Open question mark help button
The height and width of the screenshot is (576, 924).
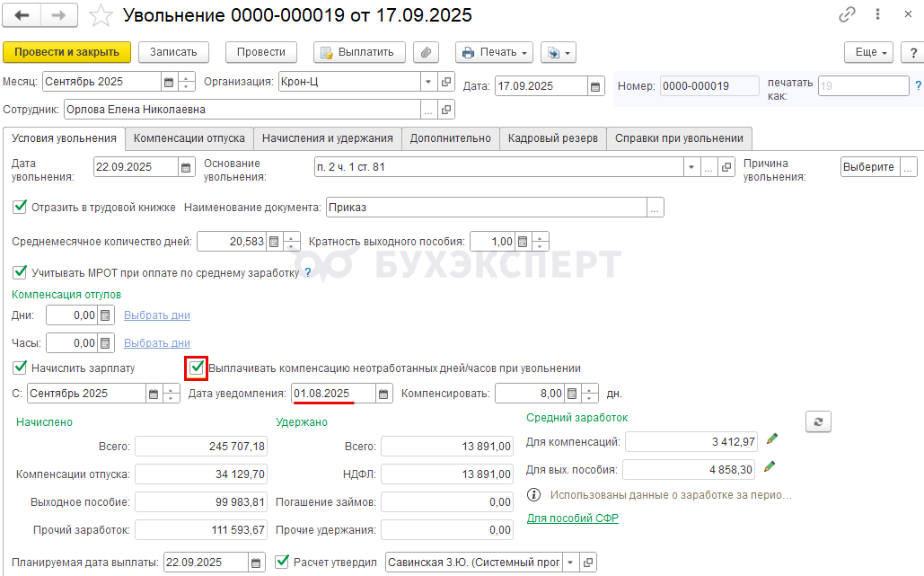[913, 52]
